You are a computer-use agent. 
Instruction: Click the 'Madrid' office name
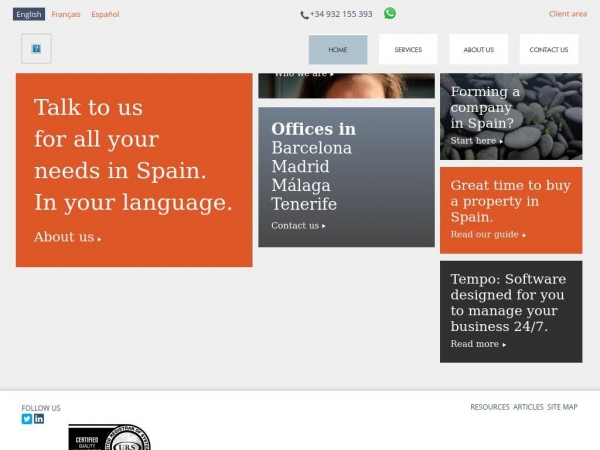click(x=300, y=166)
